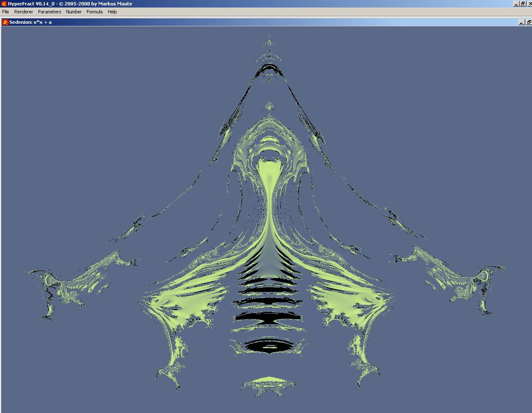
Task: Close the HyperFract application window
Action: tap(529, 4)
